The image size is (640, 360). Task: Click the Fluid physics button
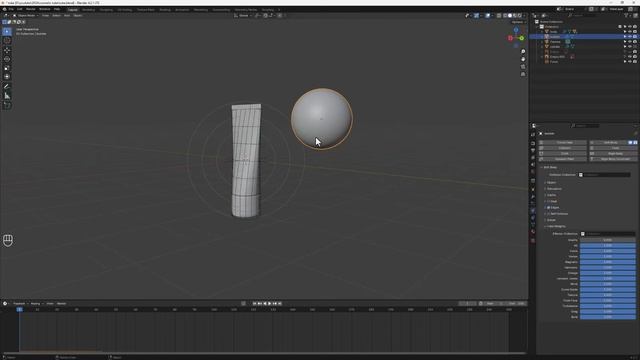613,148
